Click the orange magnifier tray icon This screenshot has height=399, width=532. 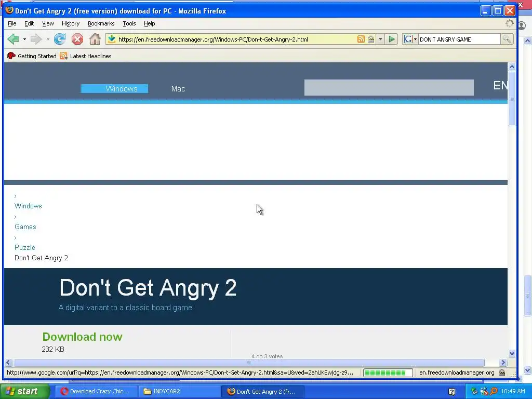(494, 391)
